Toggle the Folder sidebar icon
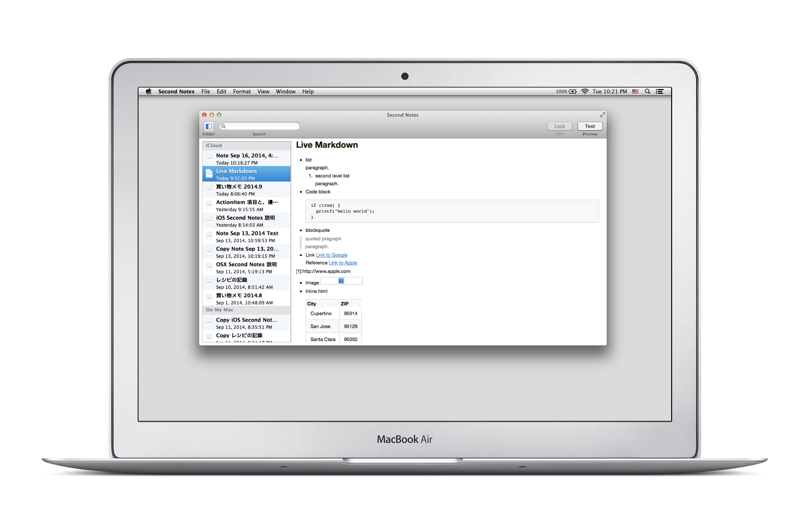 (x=209, y=126)
